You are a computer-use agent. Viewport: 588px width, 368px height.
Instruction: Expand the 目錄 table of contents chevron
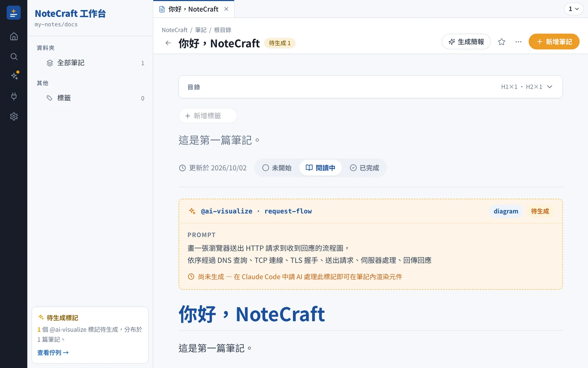(x=550, y=87)
